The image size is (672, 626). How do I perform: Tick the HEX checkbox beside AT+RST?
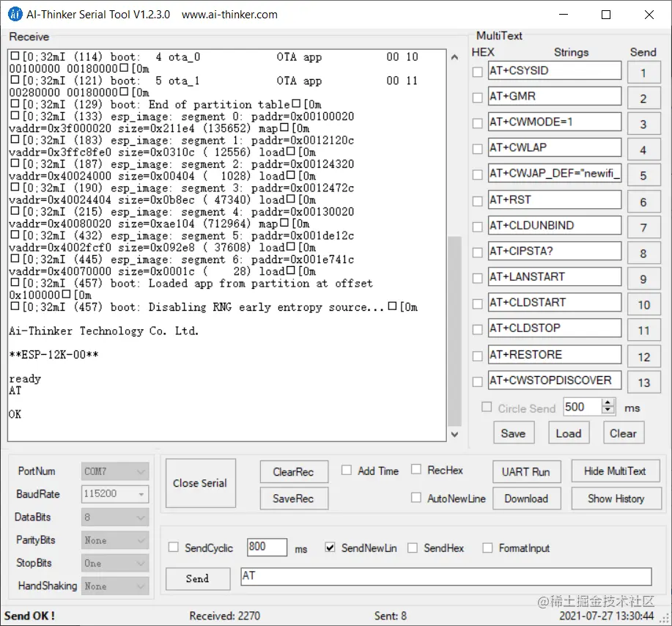click(477, 201)
